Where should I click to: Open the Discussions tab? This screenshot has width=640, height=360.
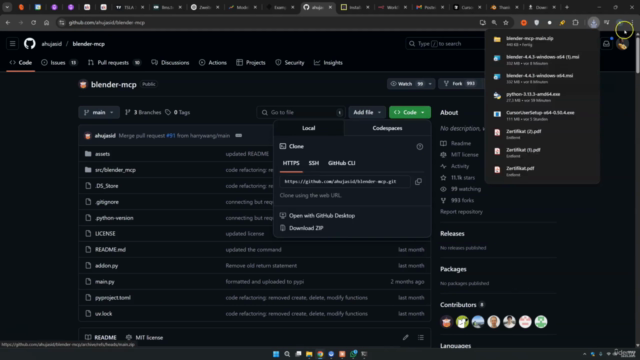(x=170, y=62)
